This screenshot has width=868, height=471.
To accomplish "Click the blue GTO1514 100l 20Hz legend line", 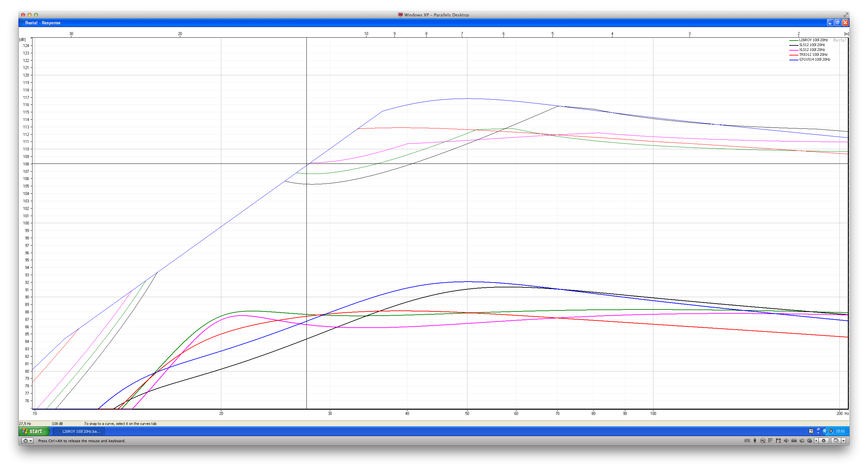I will [794, 60].
